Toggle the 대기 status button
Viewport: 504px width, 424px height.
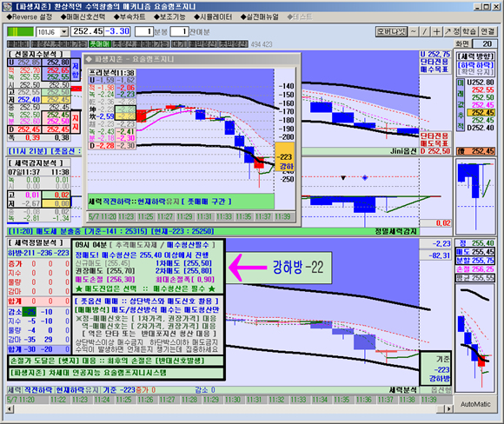tap(179, 44)
